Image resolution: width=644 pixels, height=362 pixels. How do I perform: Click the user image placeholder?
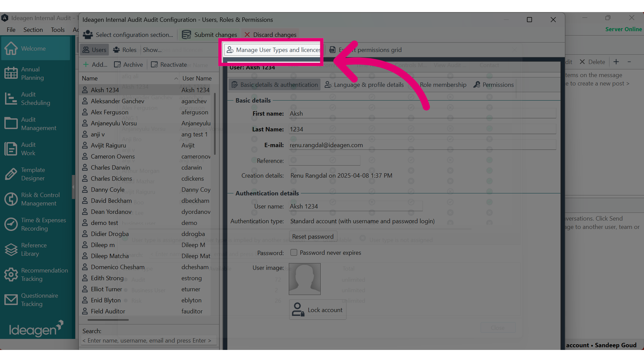pyautogui.click(x=305, y=279)
